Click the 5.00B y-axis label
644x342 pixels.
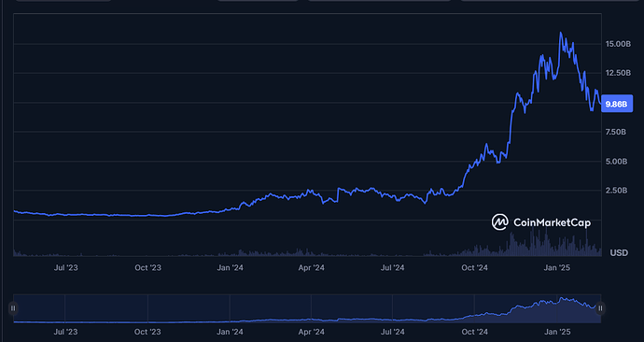616,161
